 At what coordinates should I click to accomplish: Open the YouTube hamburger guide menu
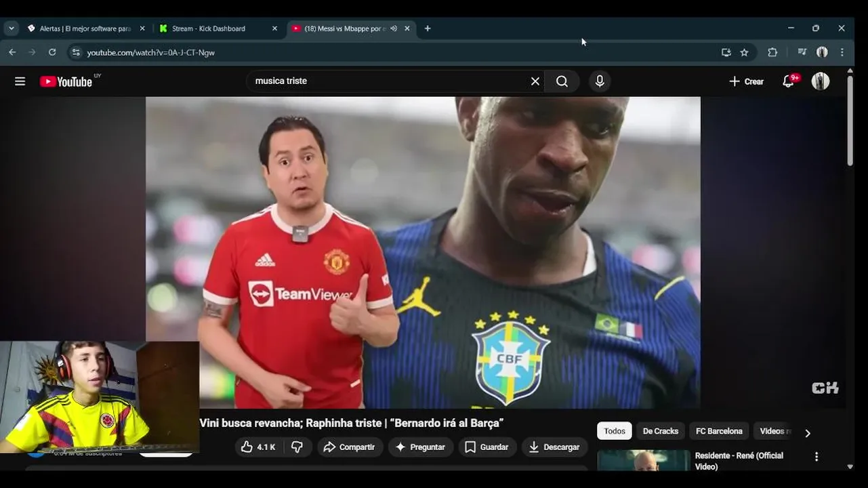coord(20,81)
